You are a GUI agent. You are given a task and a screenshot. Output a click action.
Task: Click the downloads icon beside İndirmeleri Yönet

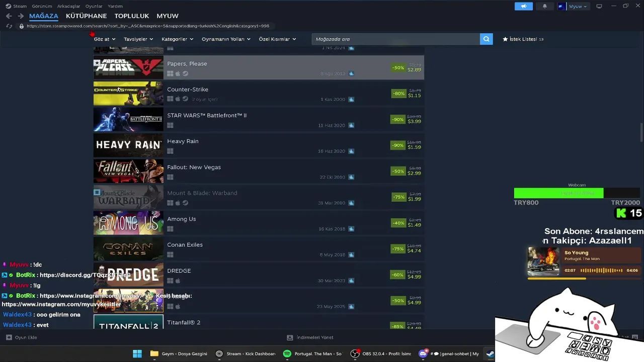coord(290,337)
